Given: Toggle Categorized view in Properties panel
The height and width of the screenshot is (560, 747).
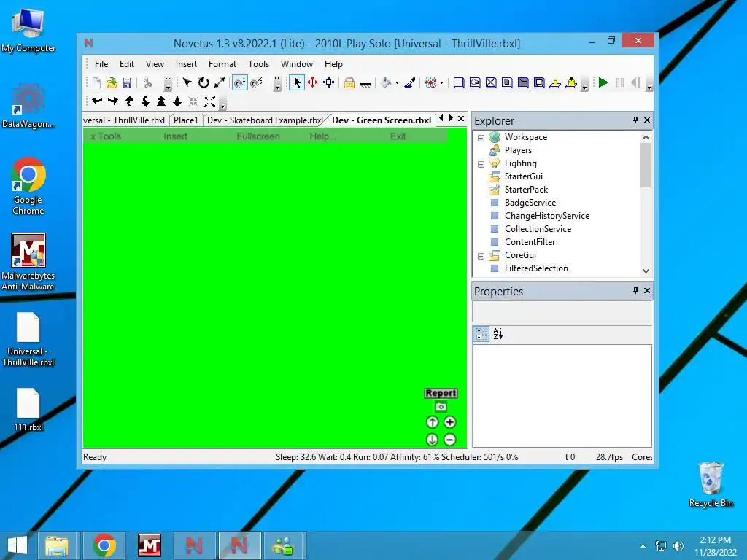Looking at the screenshot, I should [481, 334].
